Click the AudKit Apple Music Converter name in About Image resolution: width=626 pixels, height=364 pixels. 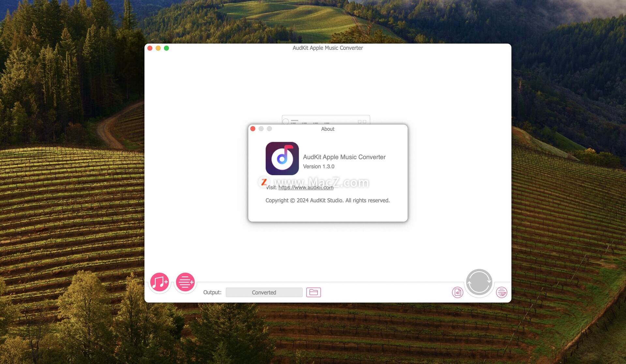tap(344, 157)
